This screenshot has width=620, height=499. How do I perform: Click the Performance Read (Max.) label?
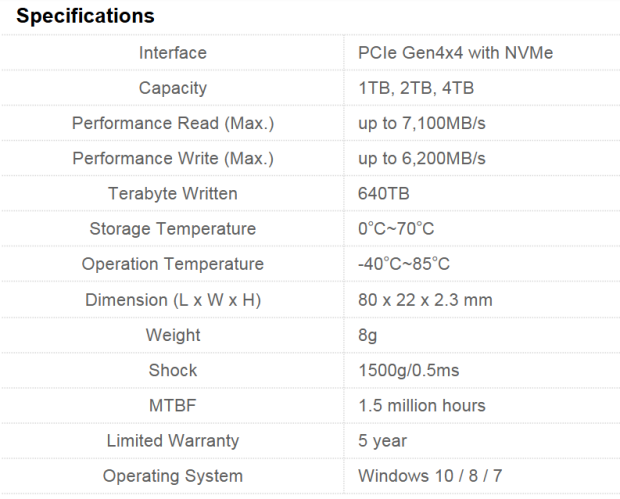(173, 123)
